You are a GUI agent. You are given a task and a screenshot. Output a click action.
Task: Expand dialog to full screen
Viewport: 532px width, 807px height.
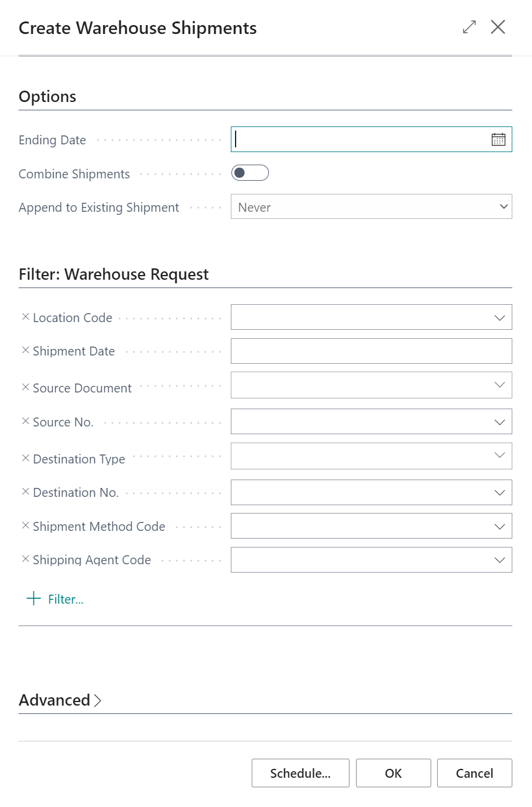point(469,27)
